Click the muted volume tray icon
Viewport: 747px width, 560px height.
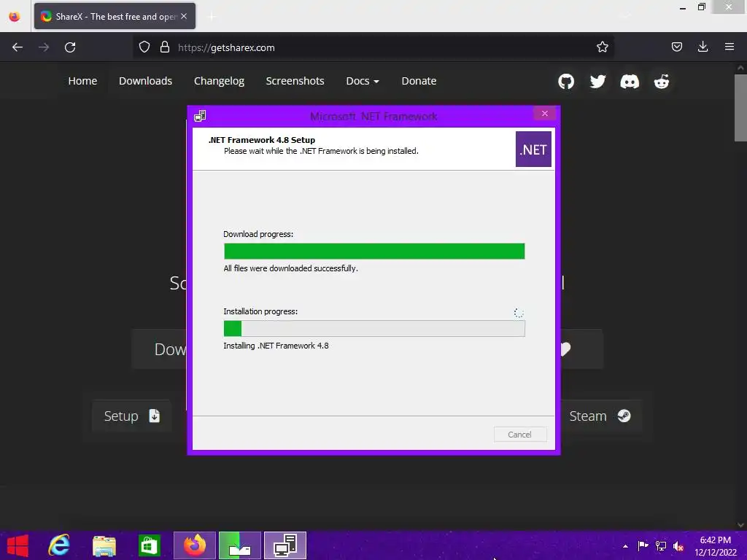(x=678, y=545)
